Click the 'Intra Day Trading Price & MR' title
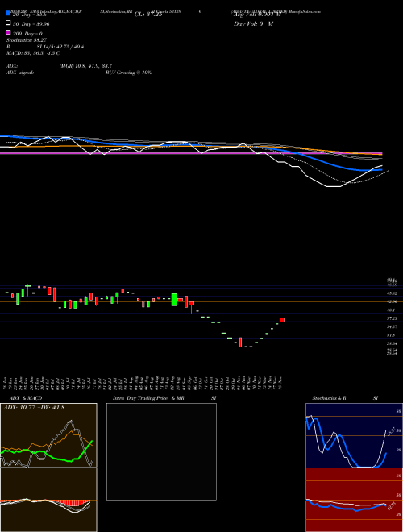Screen dimensions: 403x532 148,398
